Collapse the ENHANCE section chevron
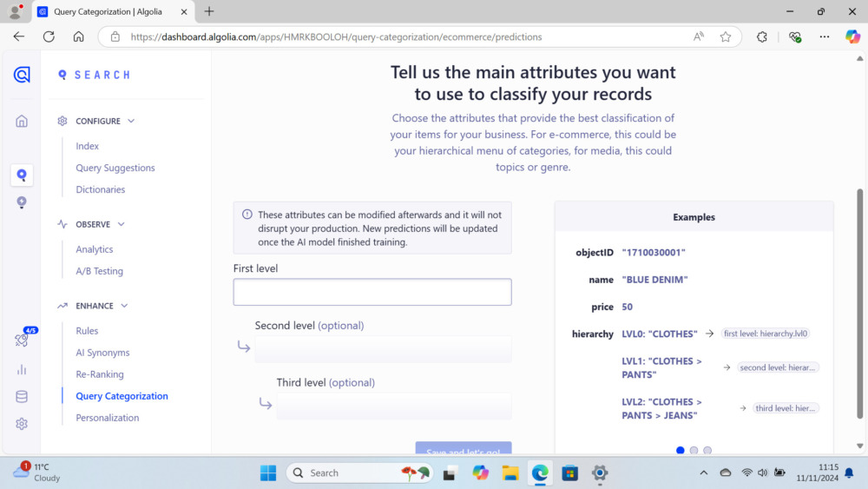This screenshot has height=489, width=868. [124, 306]
